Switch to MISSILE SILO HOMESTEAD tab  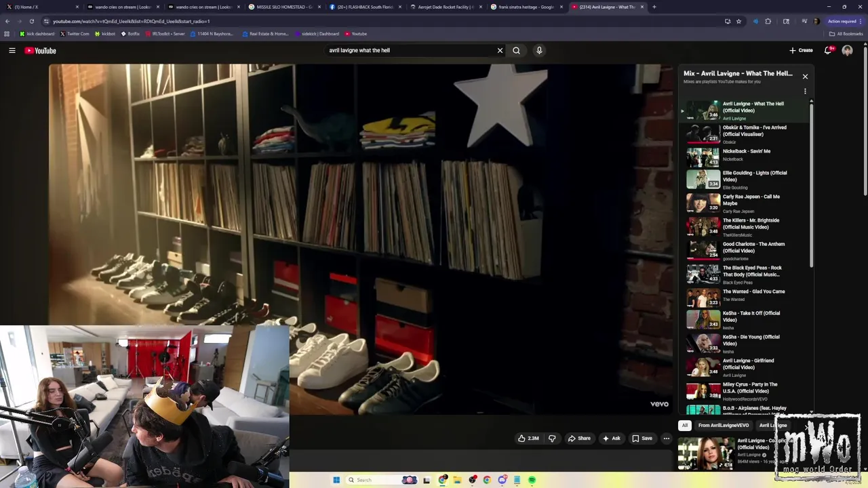[x=284, y=7]
